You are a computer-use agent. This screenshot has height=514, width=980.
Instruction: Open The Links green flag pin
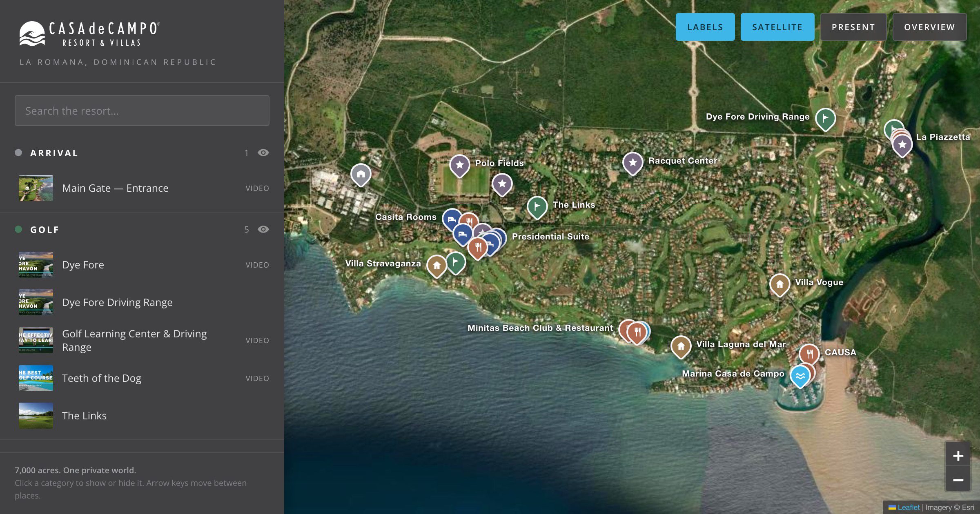(537, 206)
